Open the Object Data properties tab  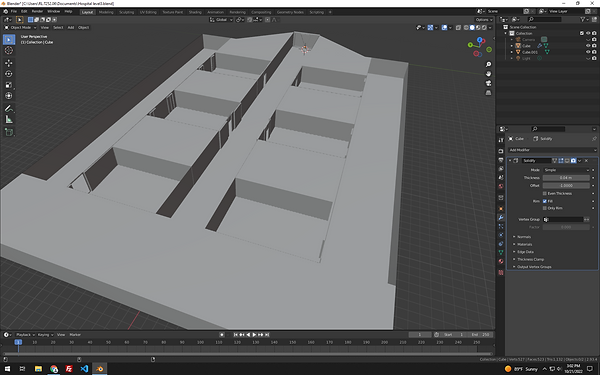501,253
